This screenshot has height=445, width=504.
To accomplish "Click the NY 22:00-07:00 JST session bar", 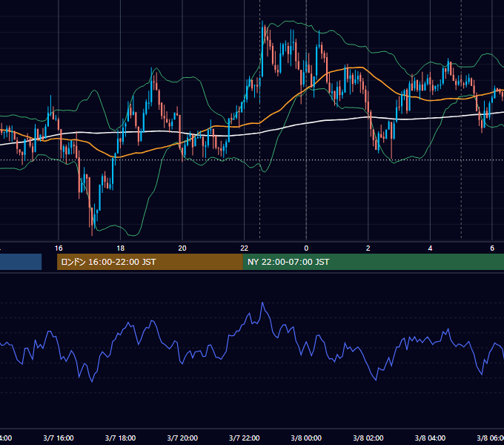I will tap(373, 262).
